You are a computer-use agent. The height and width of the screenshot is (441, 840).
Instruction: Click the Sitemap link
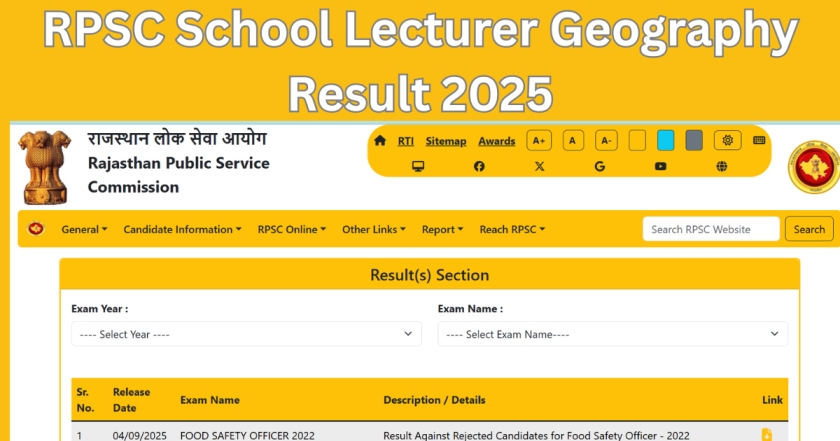tap(446, 141)
